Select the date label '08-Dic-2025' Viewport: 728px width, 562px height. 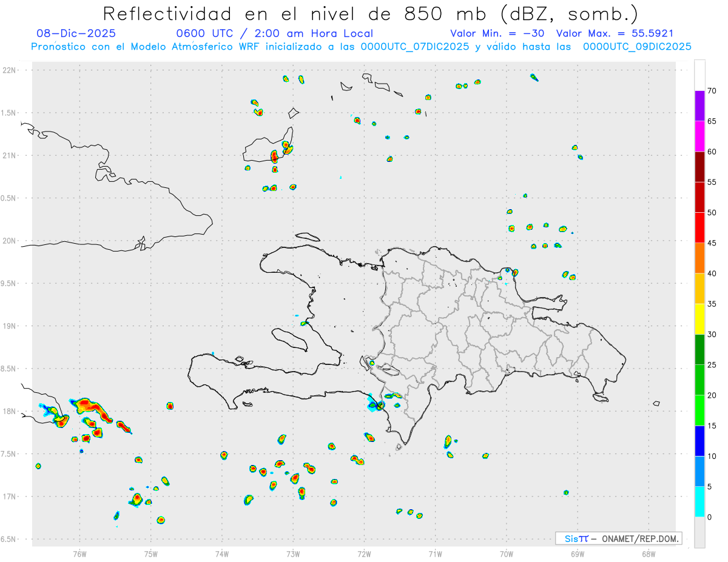click(x=76, y=33)
